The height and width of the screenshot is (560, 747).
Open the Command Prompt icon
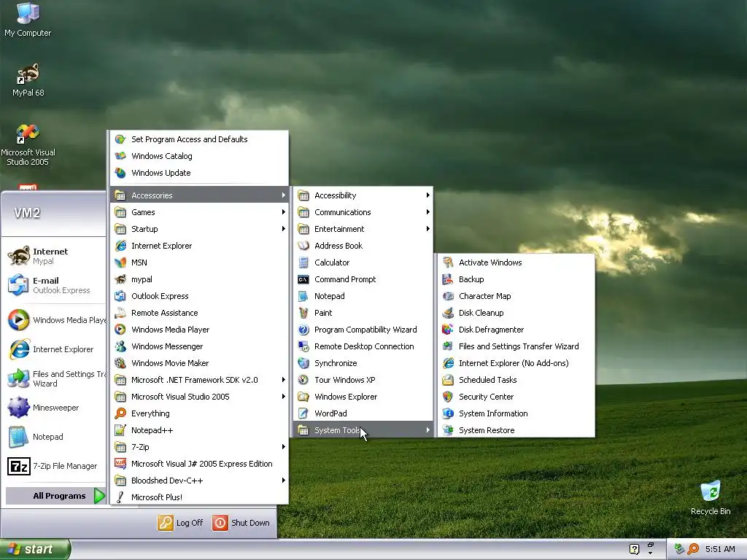click(303, 279)
